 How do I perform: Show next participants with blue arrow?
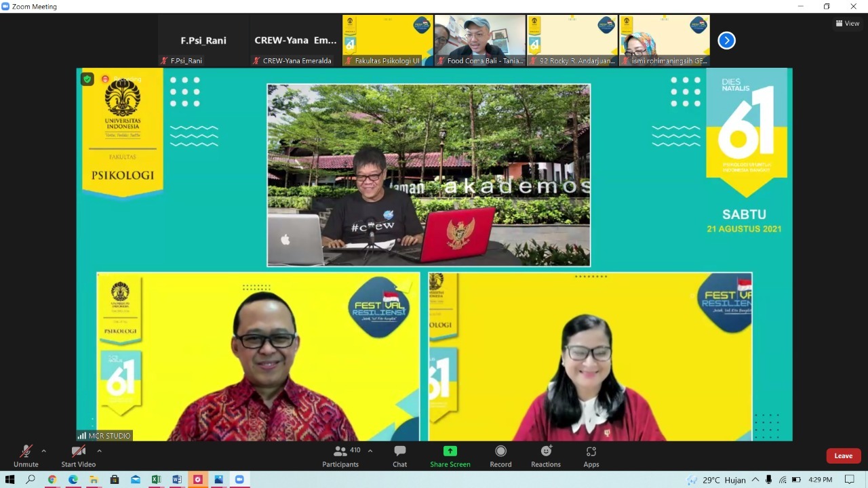726,41
